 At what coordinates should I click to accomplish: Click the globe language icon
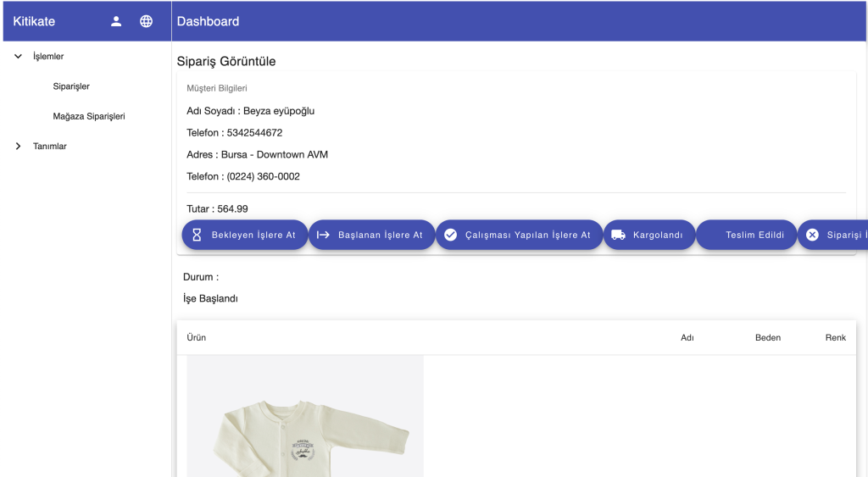147,21
